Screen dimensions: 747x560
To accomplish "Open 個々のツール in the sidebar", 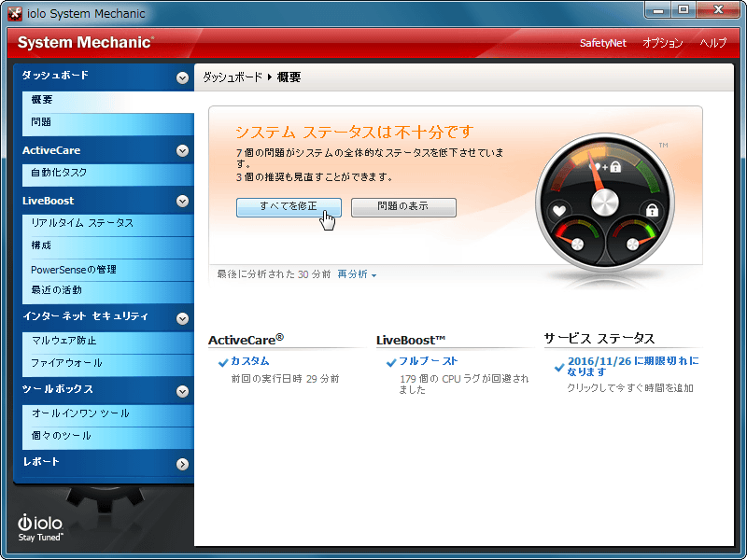I will click(108, 436).
